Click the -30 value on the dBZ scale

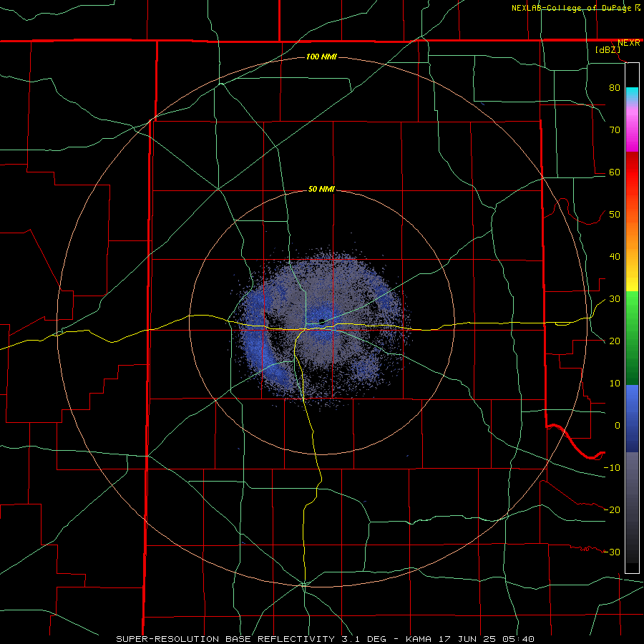[x=612, y=552]
